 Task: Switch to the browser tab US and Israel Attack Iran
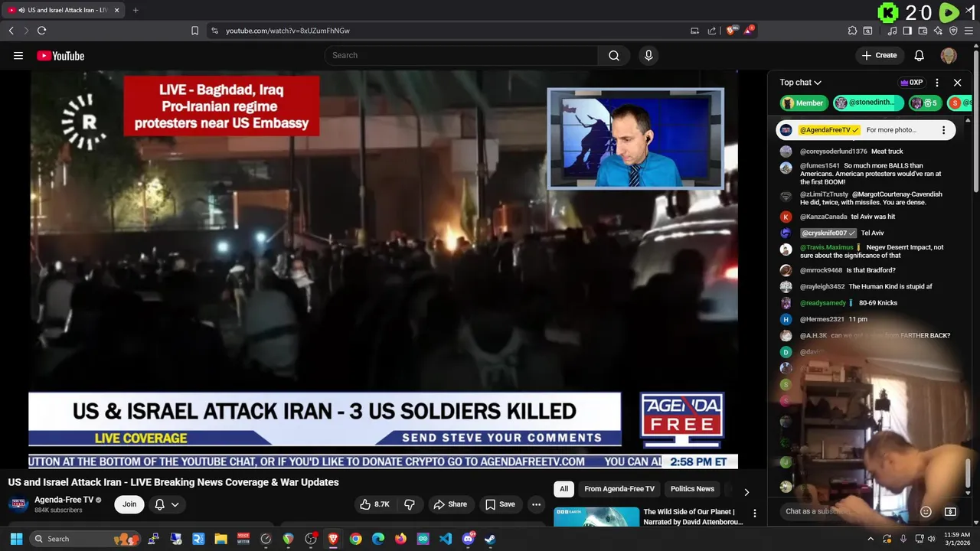pyautogui.click(x=64, y=10)
